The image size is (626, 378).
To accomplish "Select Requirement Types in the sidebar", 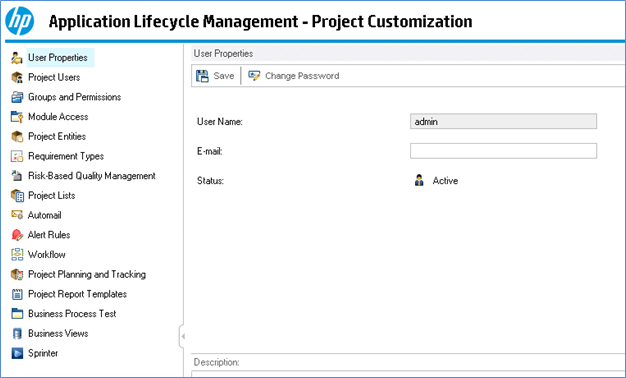I will (66, 156).
